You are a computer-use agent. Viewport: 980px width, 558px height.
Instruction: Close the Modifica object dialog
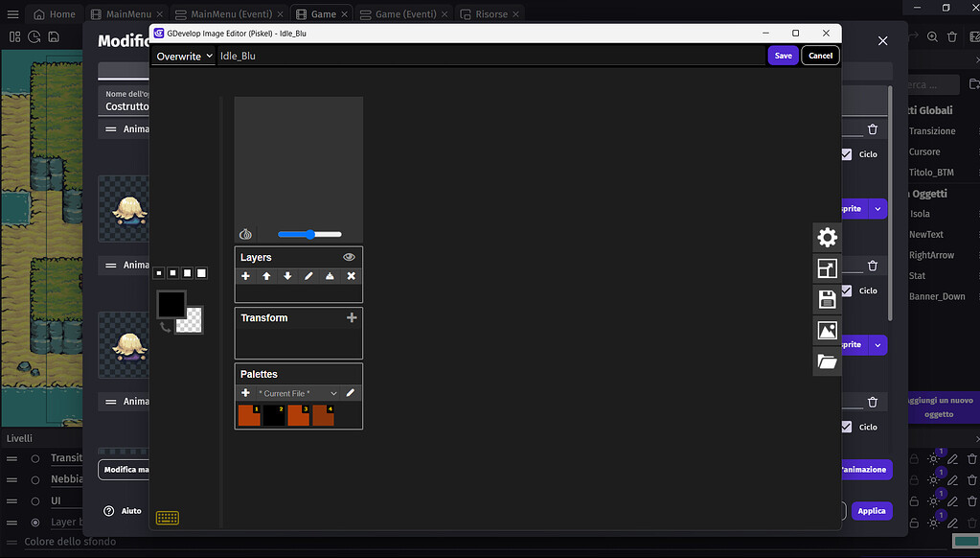click(882, 40)
